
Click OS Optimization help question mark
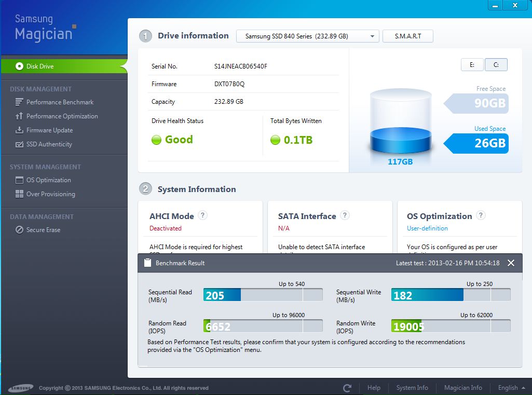(481, 215)
